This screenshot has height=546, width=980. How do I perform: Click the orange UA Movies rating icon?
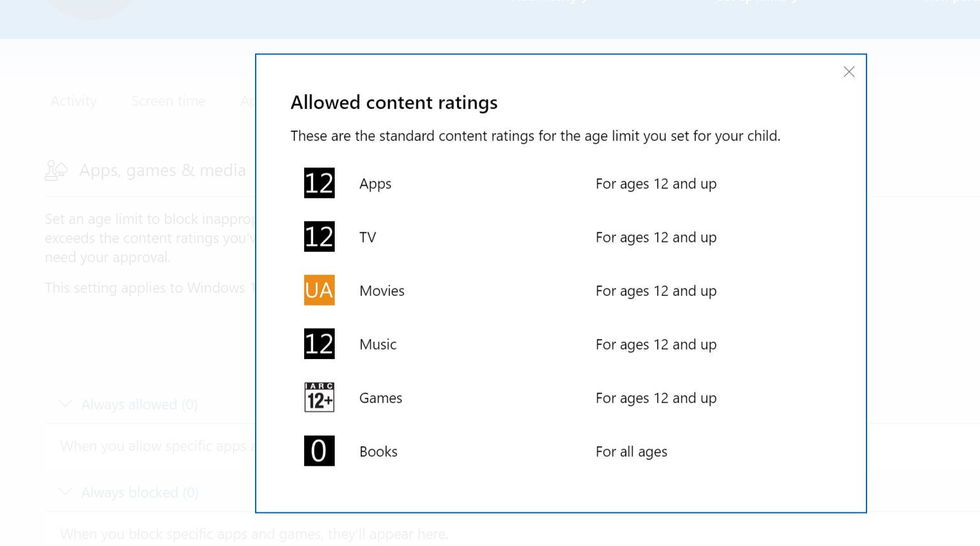319,290
